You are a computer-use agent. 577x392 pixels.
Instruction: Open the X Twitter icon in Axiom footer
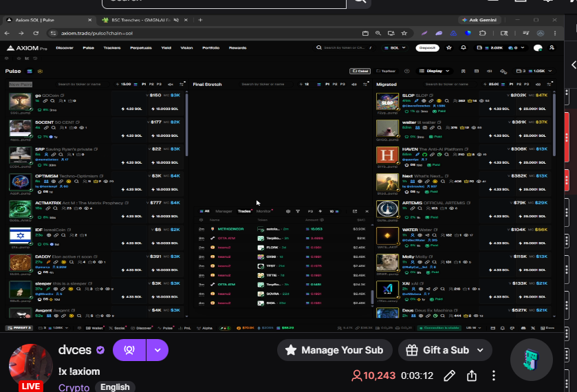[533, 328]
